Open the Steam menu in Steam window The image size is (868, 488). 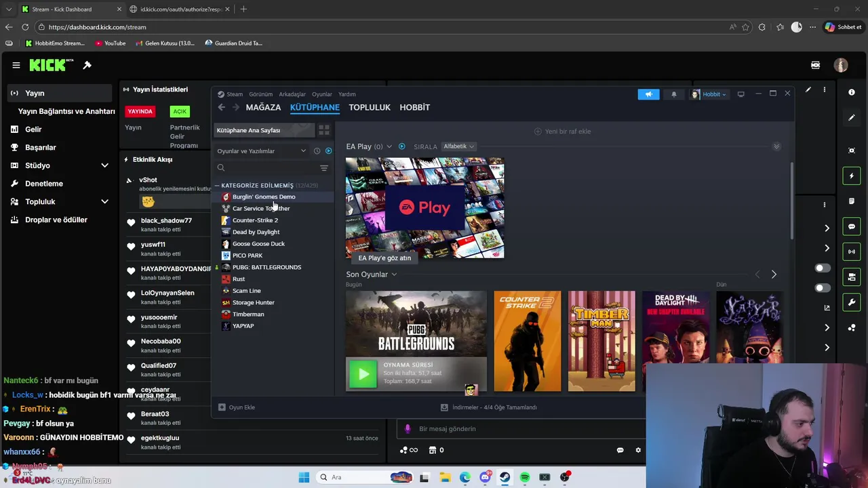pos(235,94)
